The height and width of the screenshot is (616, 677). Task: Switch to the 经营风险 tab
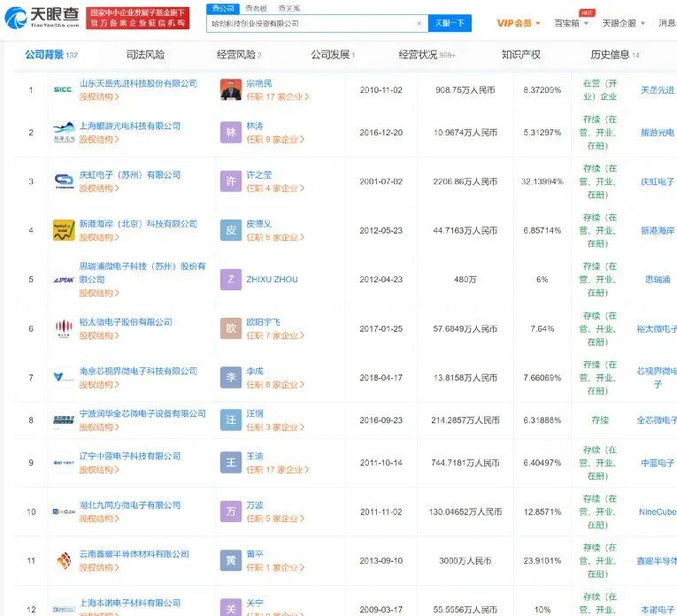239,55
